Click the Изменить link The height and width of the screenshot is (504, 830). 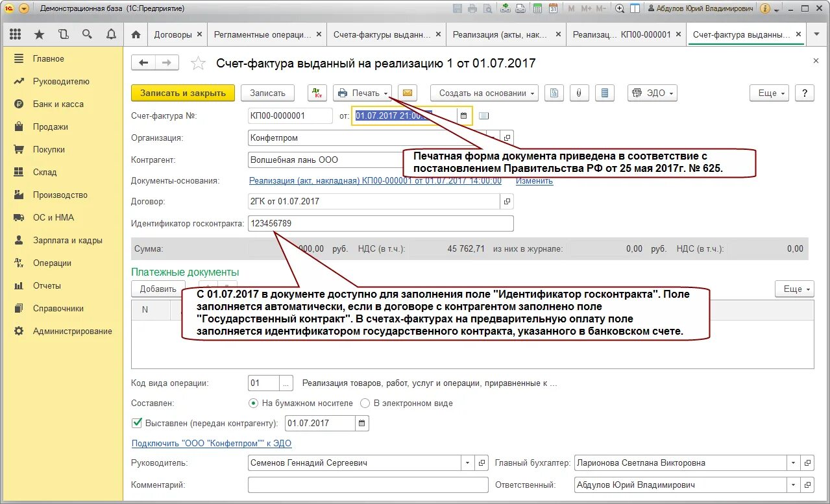click(535, 180)
